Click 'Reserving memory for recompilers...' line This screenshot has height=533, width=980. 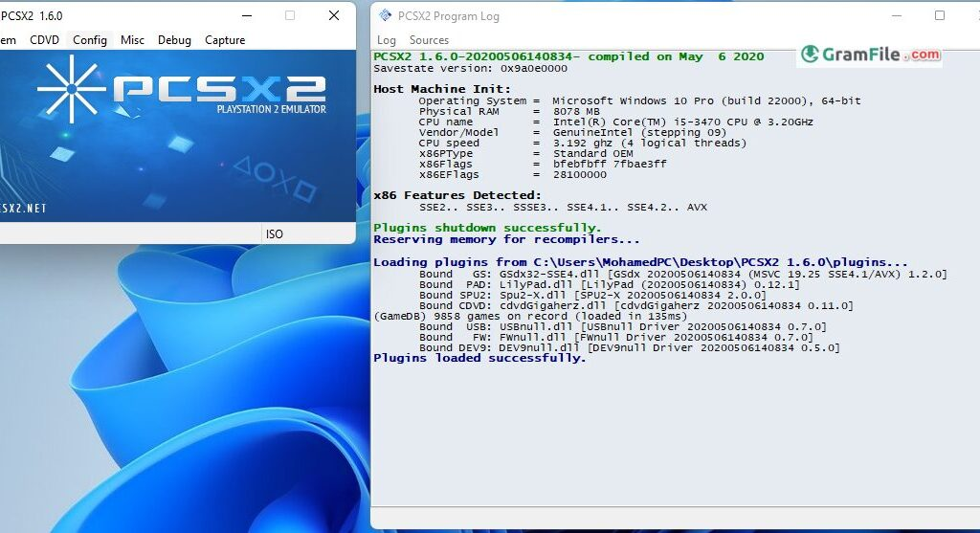click(506, 240)
